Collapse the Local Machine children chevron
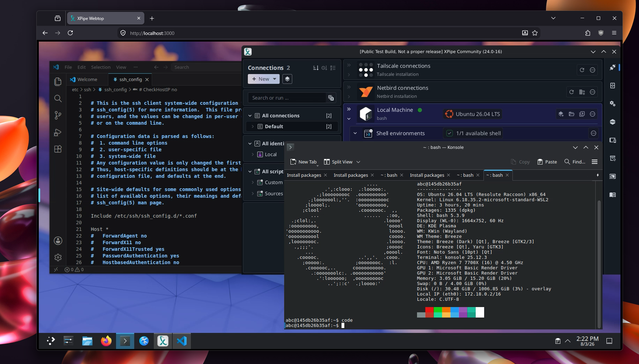Screen dimensions: 639x364 tap(349, 119)
